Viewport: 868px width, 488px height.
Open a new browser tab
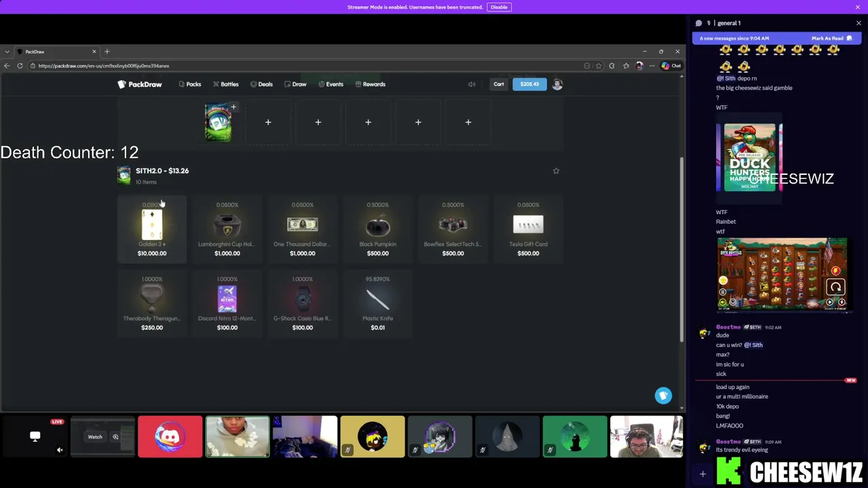106,52
